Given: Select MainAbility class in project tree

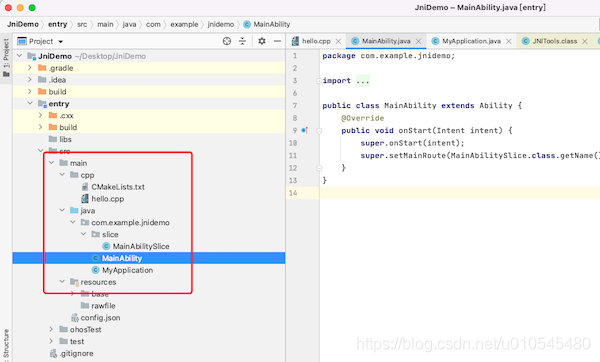Looking at the screenshot, I should point(122,258).
